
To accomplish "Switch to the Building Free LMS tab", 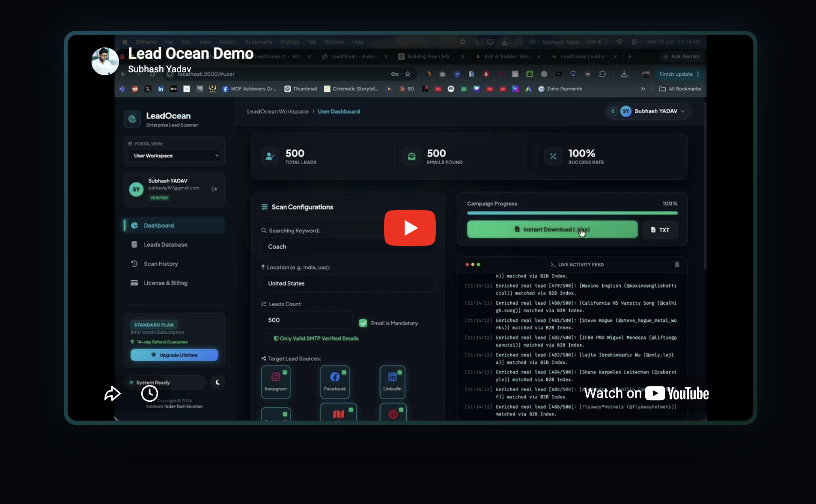I will 431,56.
